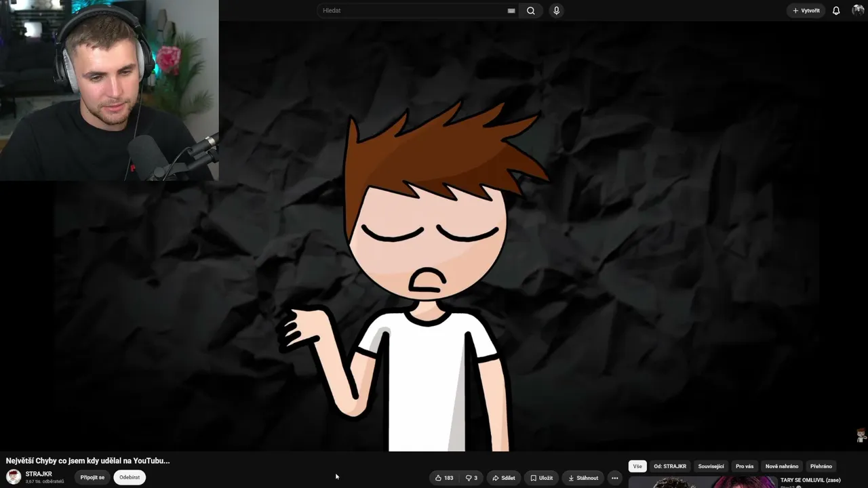Click the 'Připojit se' join button
This screenshot has height=488, width=868.
click(92, 477)
